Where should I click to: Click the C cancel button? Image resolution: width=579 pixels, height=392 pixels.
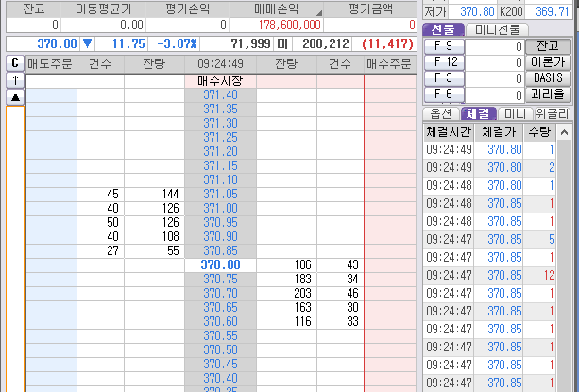coord(15,63)
